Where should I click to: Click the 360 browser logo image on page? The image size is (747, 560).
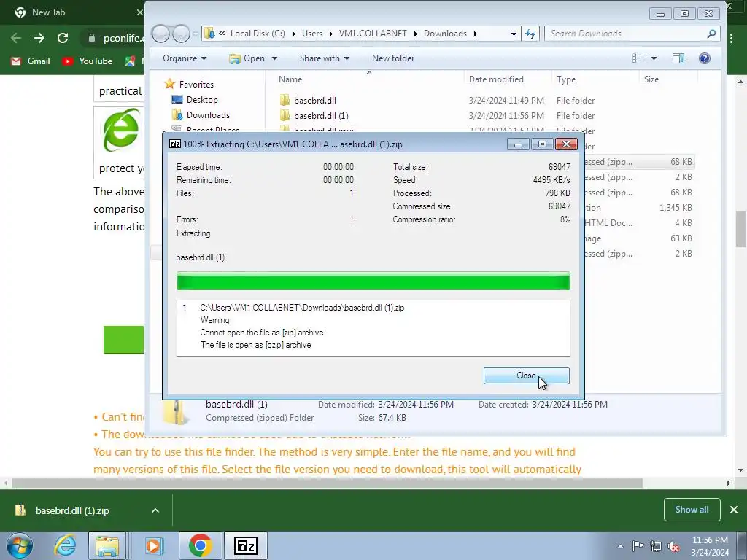(x=121, y=129)
